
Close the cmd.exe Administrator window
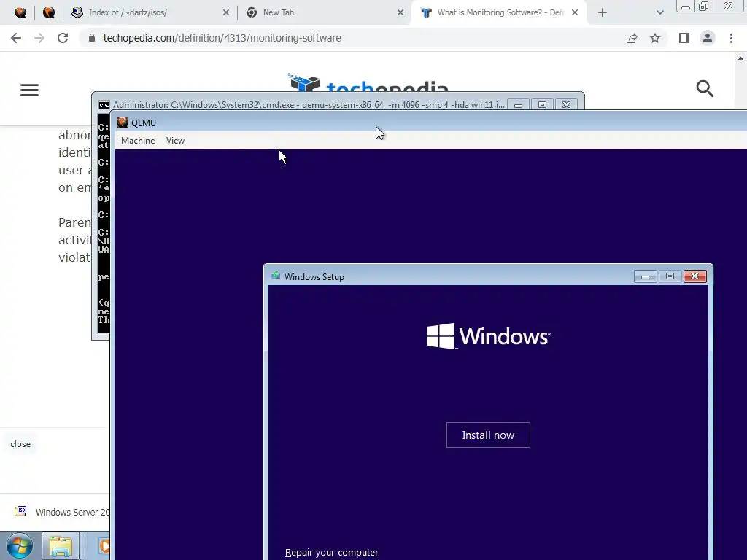click(566, 105)
